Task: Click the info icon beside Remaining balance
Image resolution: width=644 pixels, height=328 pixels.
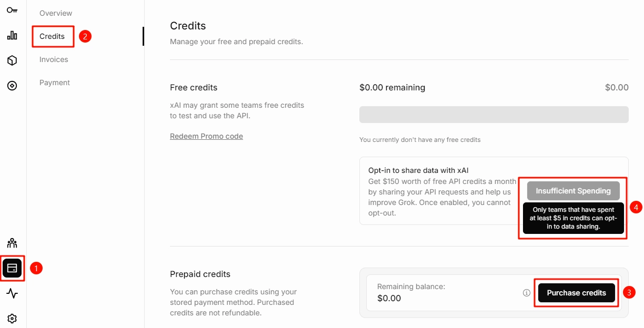Action: 527,293
